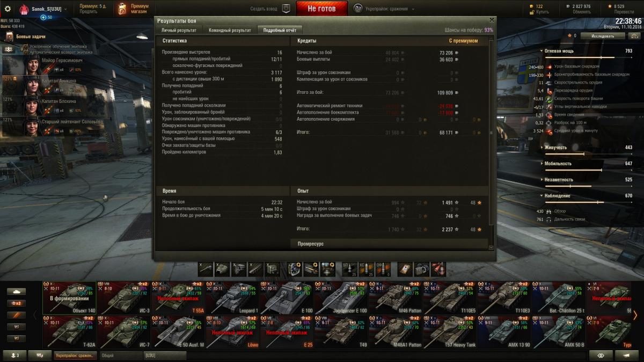Click the Не готов ready button
The width and height of the screenshot is (644, 362).
tap(321, 9)
